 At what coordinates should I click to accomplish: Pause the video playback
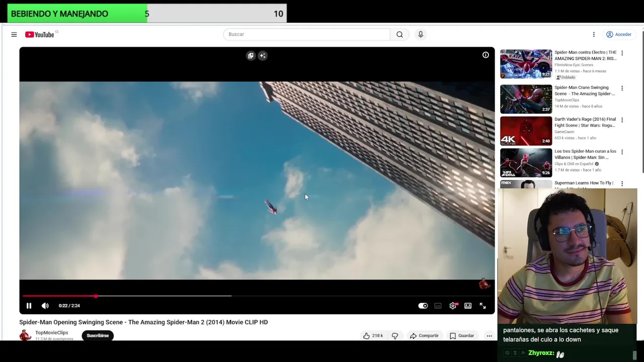[29, 306]
